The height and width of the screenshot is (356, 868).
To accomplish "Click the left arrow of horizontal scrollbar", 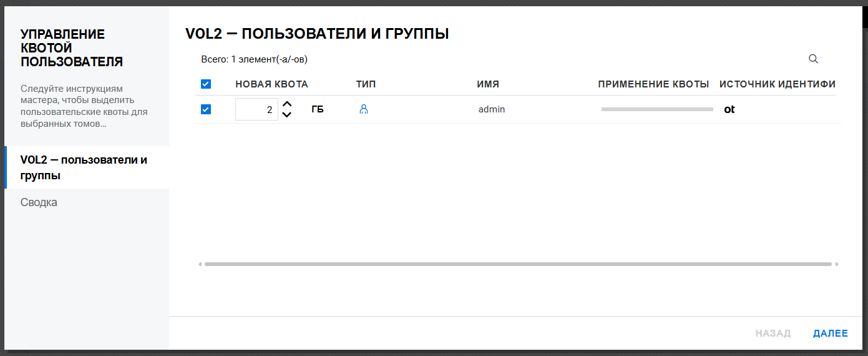I will tap(200, 264).
